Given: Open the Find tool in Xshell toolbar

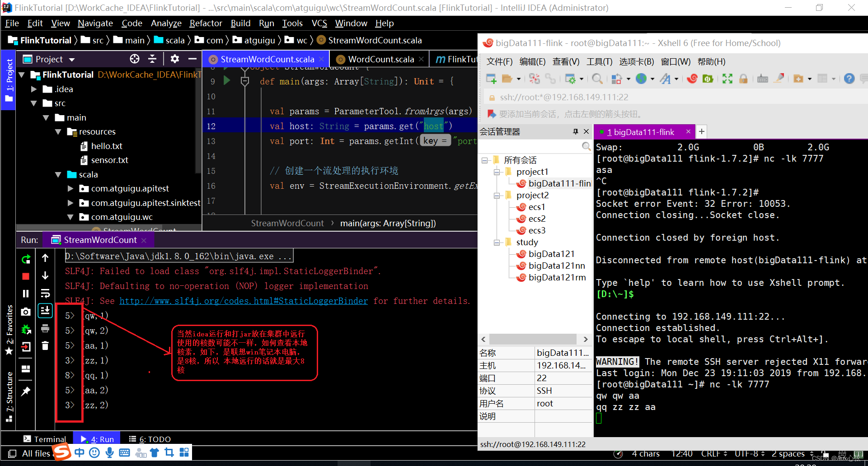Looking at the screenshot, I should (x=596, y=79).
